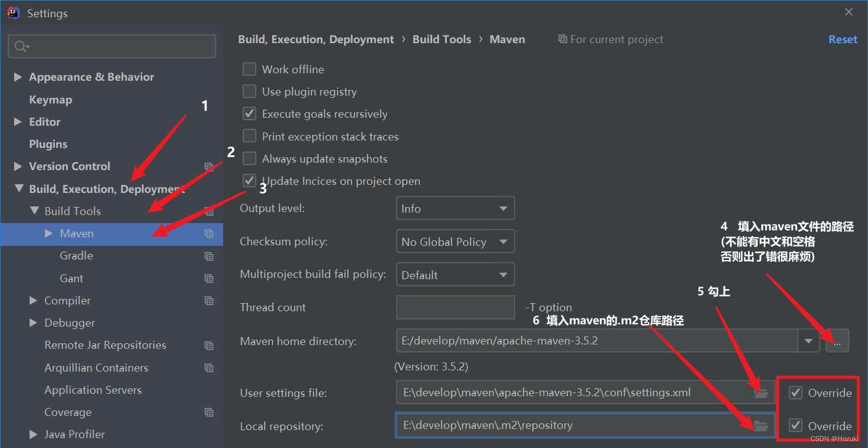Image resolution: width=868 pixels, height=448 pixels.
Task: Expand the Debugger node
Action: coord(33,323)
